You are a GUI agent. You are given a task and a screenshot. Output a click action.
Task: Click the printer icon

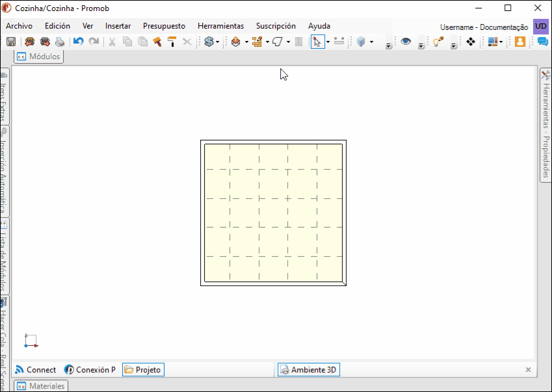(x=60, y=42)
